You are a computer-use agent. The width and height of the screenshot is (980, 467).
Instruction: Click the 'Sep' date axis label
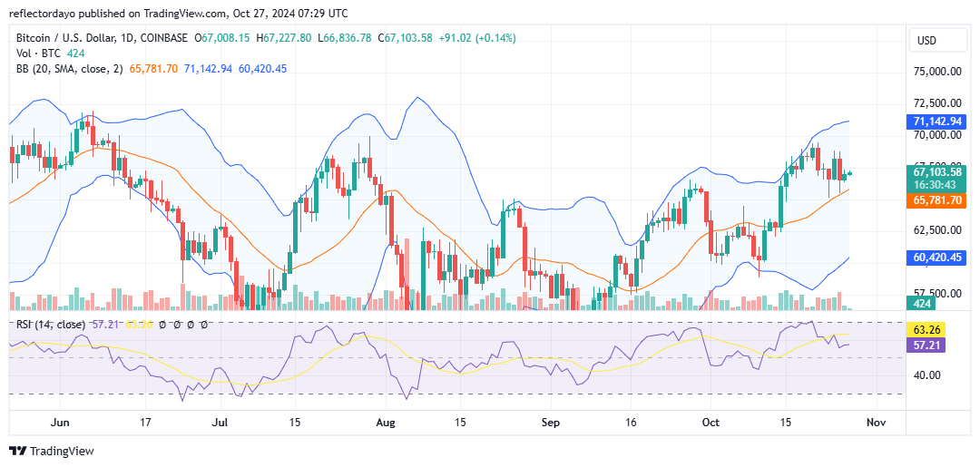pyautogui.click(x=550, y=422)
